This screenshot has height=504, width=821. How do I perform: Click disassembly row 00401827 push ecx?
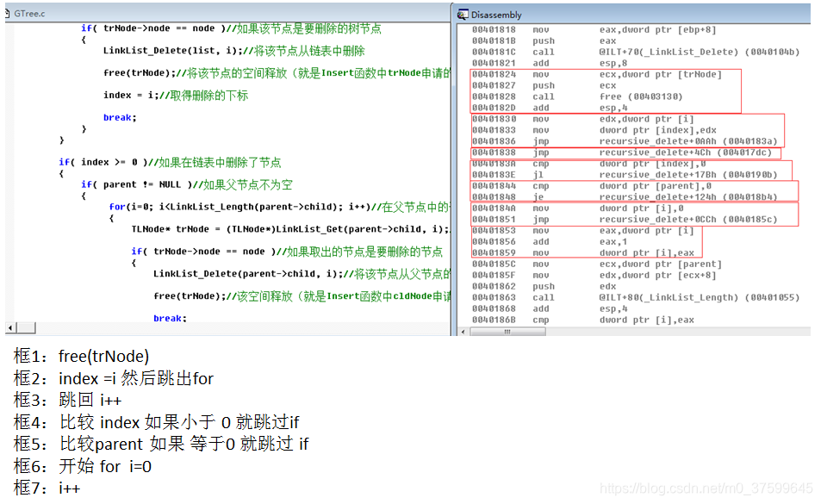coord(544,85)
